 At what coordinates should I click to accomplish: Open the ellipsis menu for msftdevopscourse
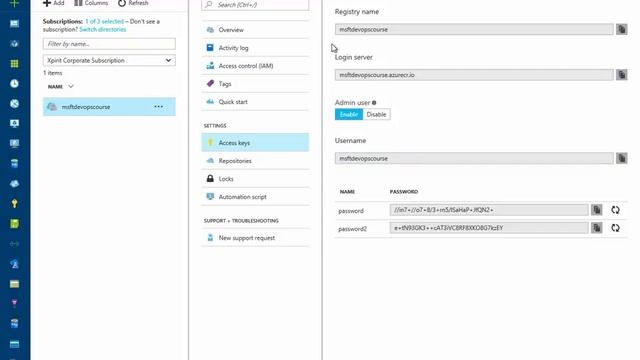[158, 107]
